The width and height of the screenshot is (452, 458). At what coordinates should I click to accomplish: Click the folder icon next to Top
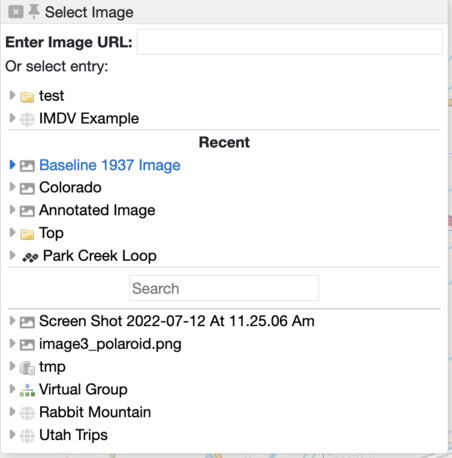click(27, 234)
